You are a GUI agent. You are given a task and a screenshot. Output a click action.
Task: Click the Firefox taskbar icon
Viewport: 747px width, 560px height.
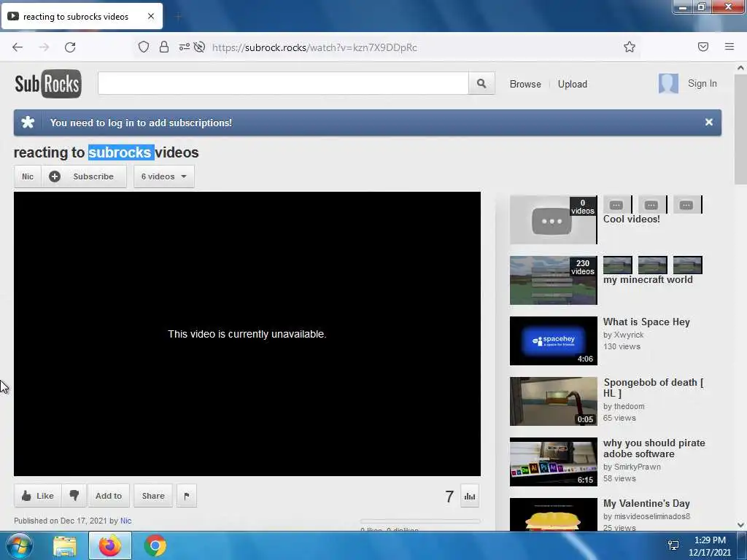(x=110, y=545)
